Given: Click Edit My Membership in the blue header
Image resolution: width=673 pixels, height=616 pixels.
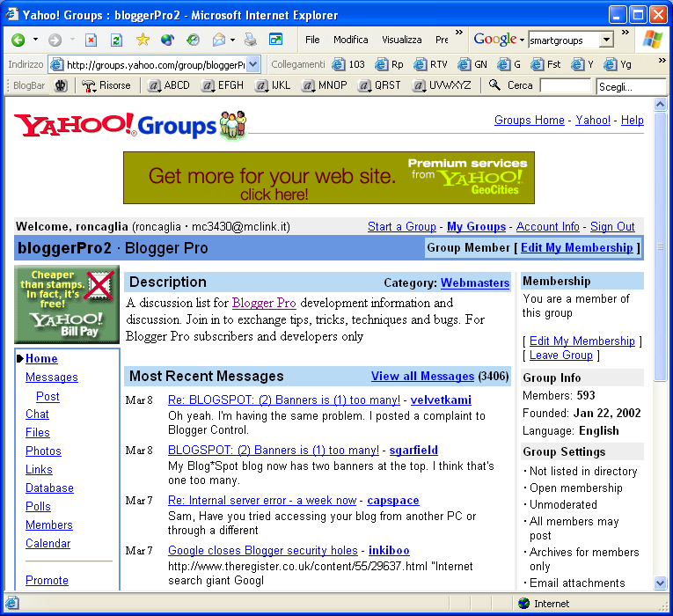Looking at the screenshot, I should (x=576, y=247).
